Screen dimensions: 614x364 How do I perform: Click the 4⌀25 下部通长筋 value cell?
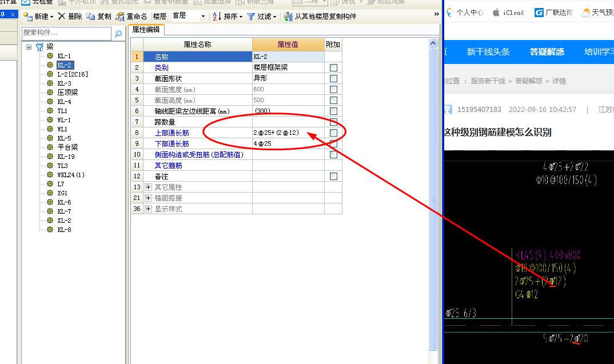(288, 143)
